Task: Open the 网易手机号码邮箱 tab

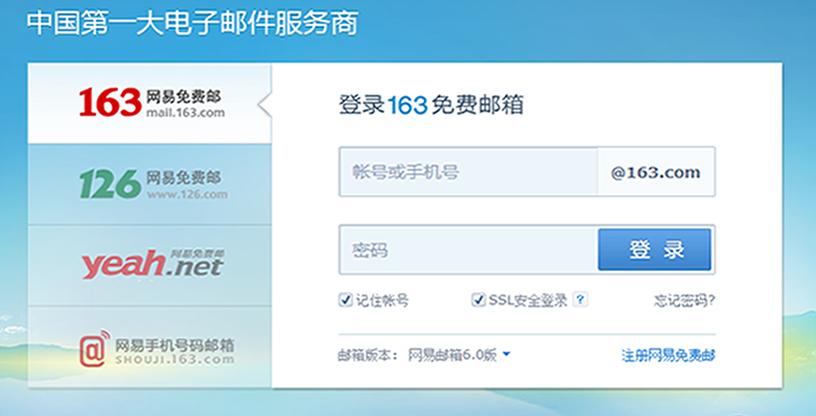Action: [150, 347]
